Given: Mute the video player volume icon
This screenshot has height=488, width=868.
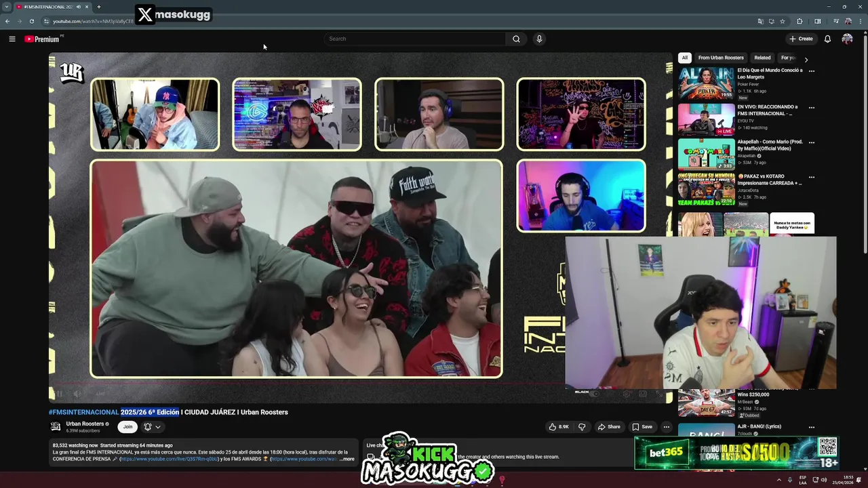Looking at the screenshot, I should [x=77, y=393].
